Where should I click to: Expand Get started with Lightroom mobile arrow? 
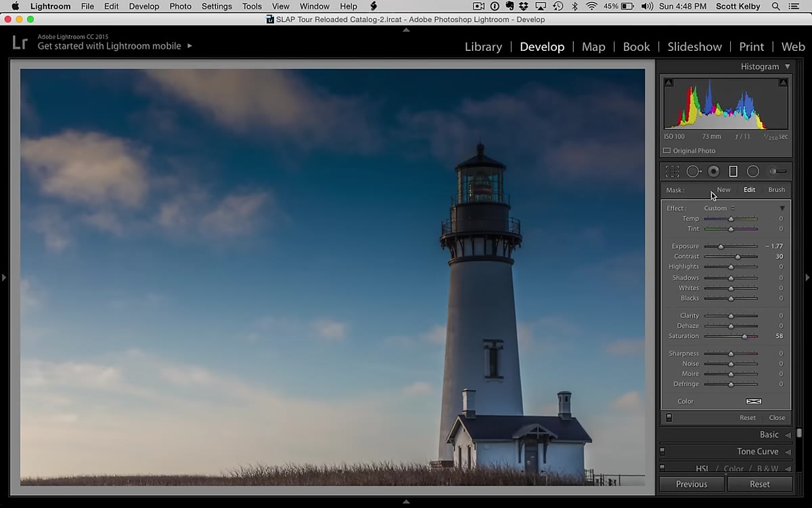pyautogui.click(x=189, y=46)
